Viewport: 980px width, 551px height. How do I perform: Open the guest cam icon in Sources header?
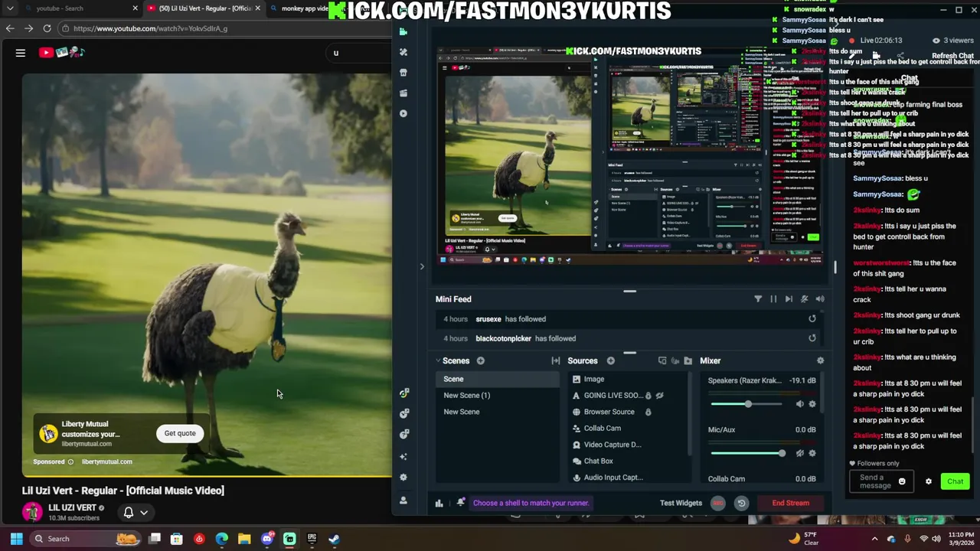(x=675, y=360)
